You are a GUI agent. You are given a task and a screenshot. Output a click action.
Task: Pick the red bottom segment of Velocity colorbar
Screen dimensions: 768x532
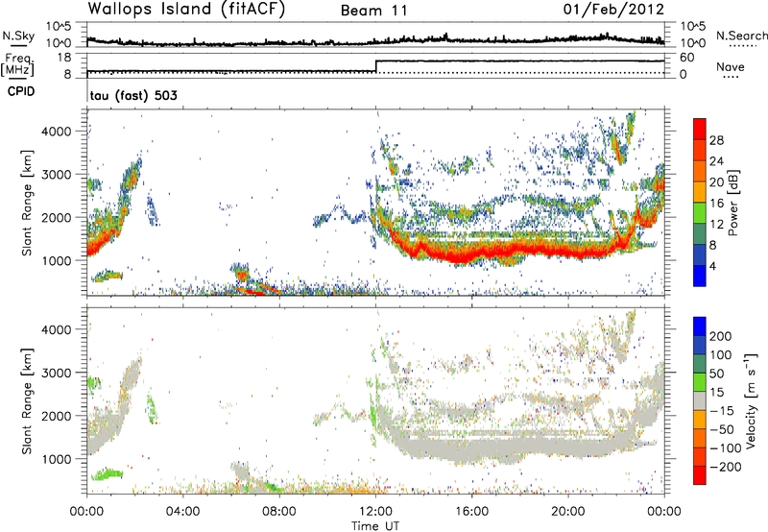tap(700, 475)
